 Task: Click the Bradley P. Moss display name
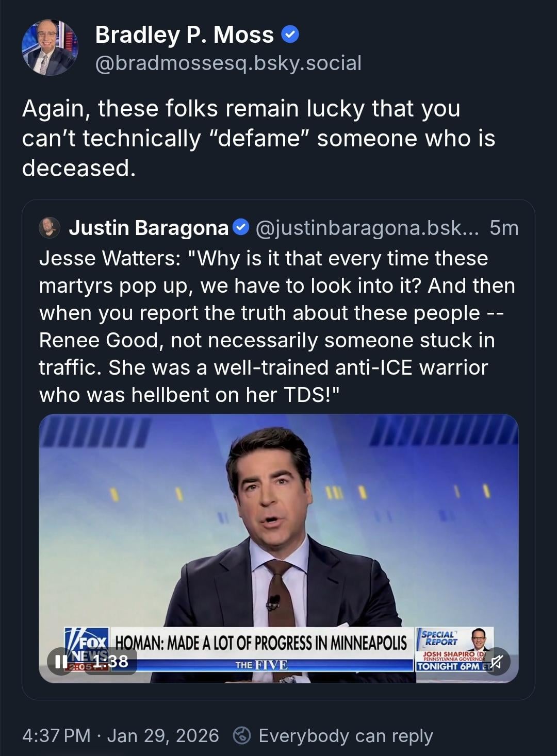click(x=184, y=35)
